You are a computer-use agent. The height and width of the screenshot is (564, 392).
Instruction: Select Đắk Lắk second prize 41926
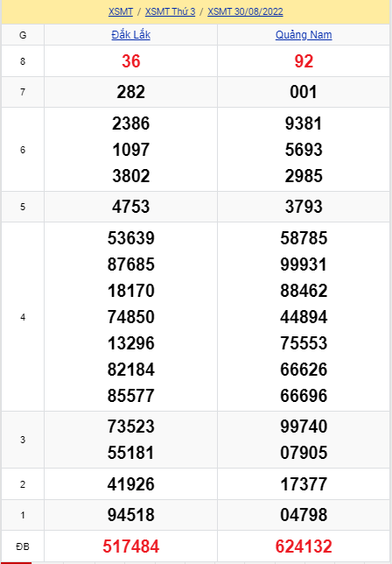(130, 484)
